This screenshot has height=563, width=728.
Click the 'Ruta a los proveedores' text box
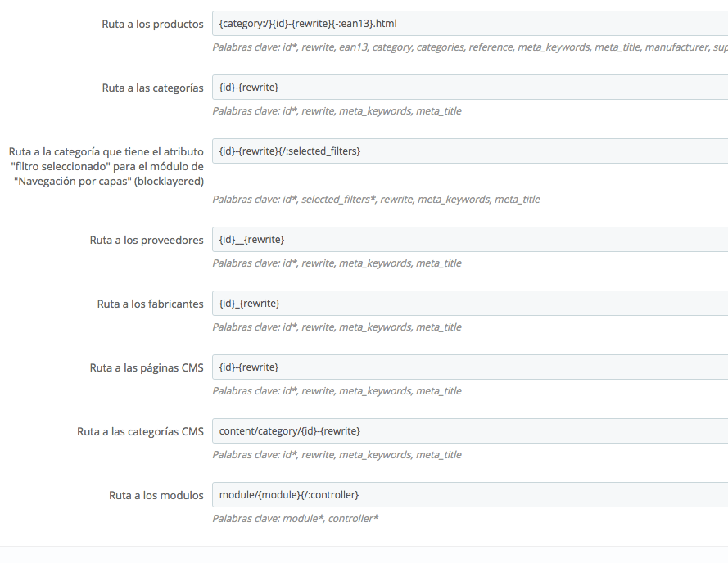tap(470, 240)
